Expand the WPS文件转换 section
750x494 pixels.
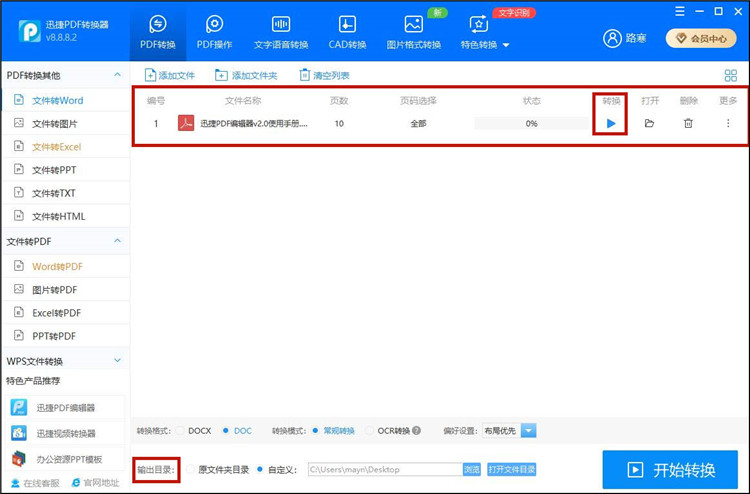(x=117, y=361)
